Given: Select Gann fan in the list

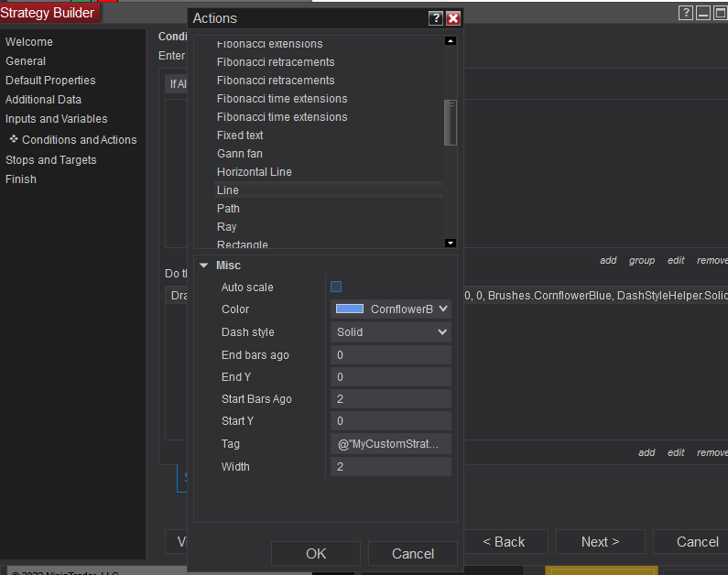Looking at the screenshot, I should coord(240,154).
